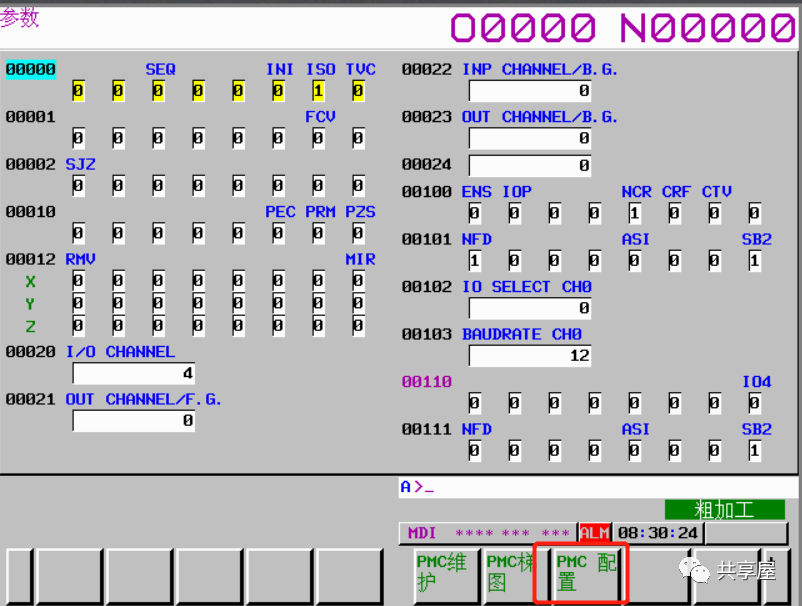
Task: Click the red ALM alarm indicator
Action: click(595, 533)
